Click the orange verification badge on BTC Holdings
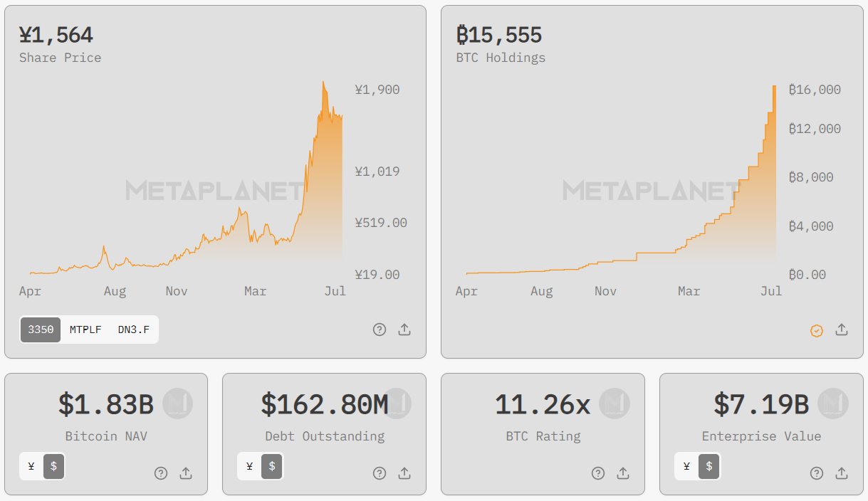 [817, 330]
